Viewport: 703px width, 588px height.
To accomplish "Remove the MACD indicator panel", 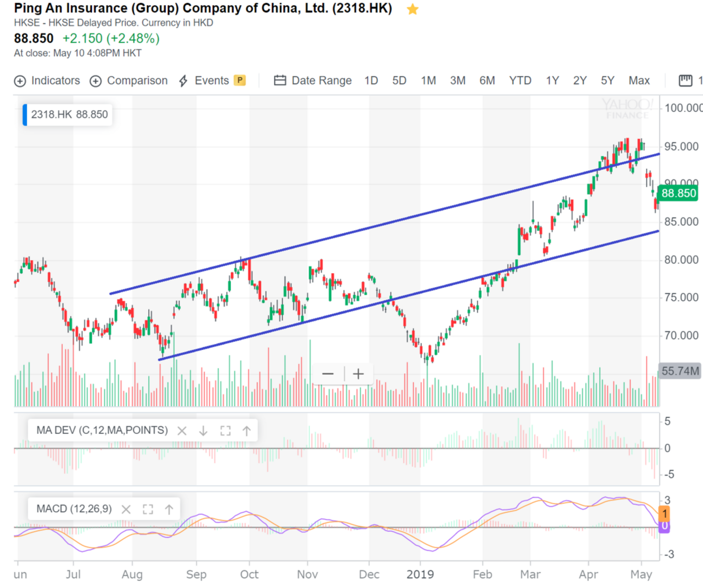I will point(126,509).
